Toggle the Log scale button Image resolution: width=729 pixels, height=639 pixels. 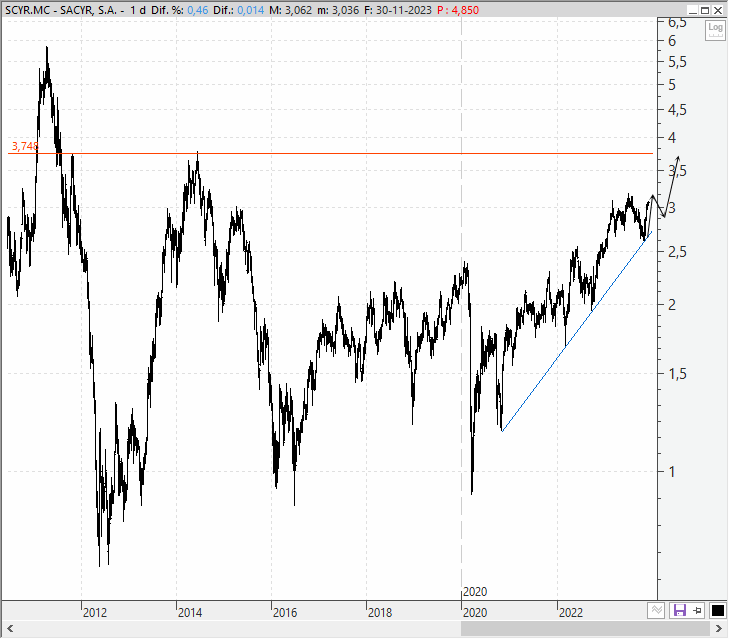coord(715,30)
